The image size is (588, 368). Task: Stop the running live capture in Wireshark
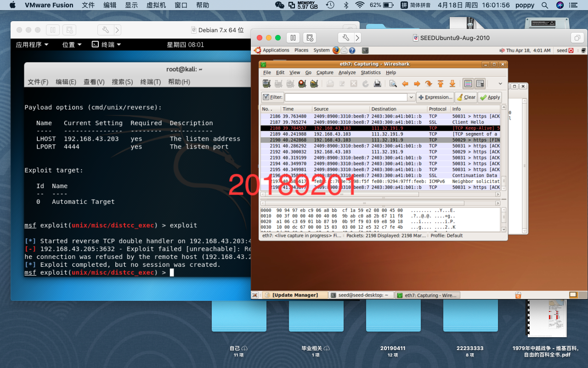point(302,83)
